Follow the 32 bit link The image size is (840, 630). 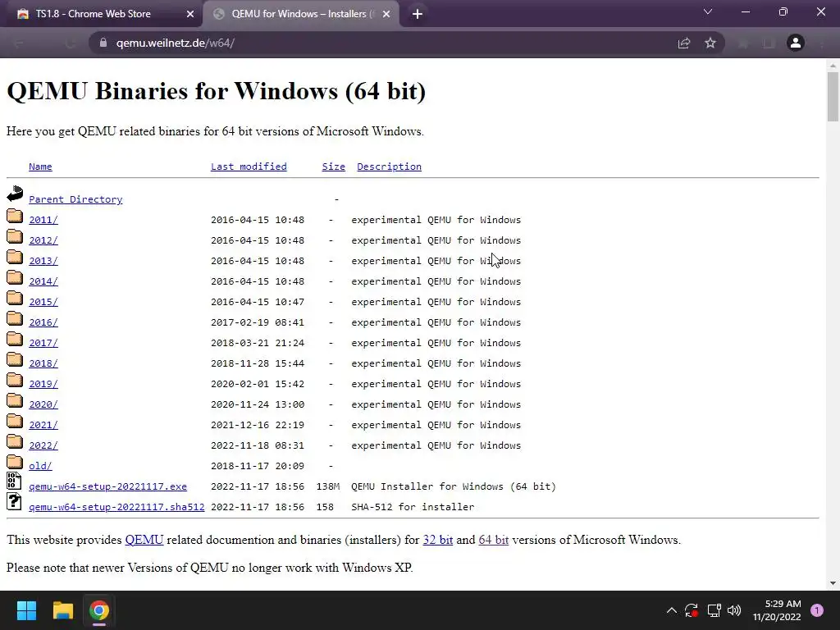438,540
